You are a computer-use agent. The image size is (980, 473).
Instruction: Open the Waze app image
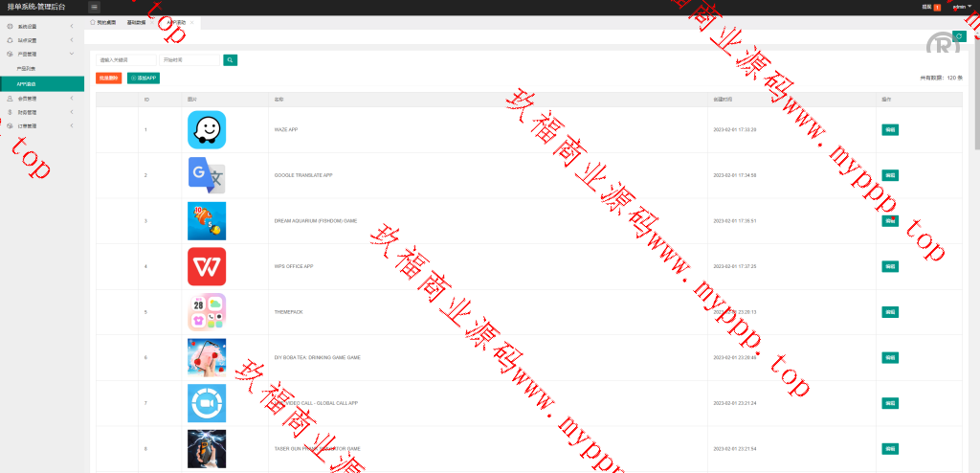click(207, 129)
